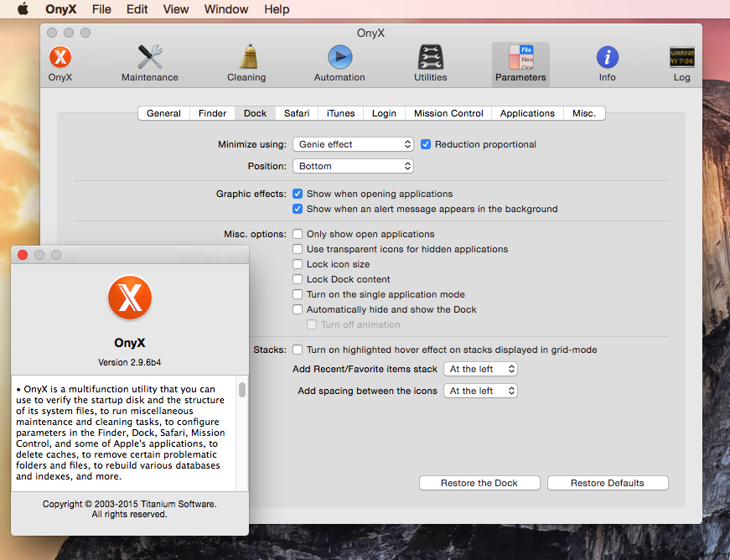Screen dimensions: 730x560
Task: Open Add Recent/Favorite items stack dropdown
Action: pos(480,369)
